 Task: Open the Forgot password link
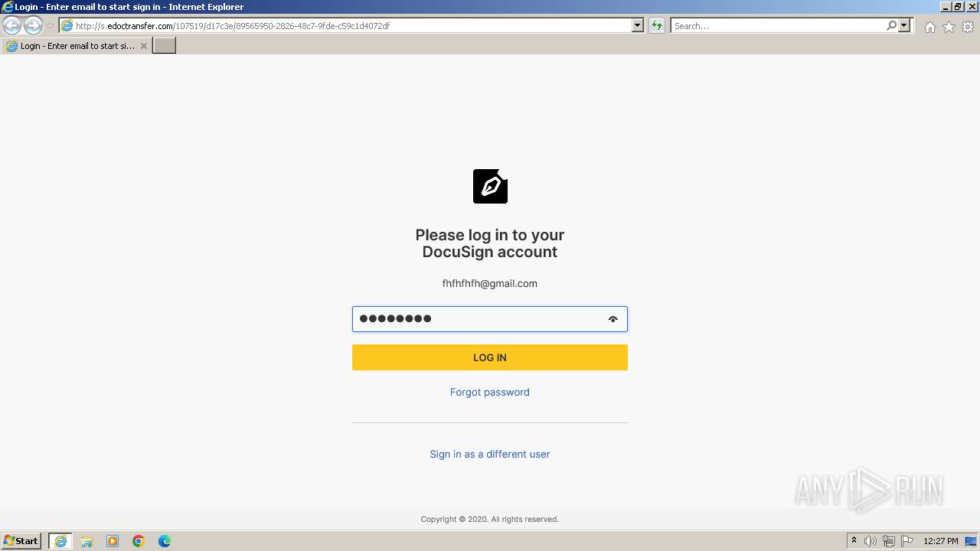[490, 392]
